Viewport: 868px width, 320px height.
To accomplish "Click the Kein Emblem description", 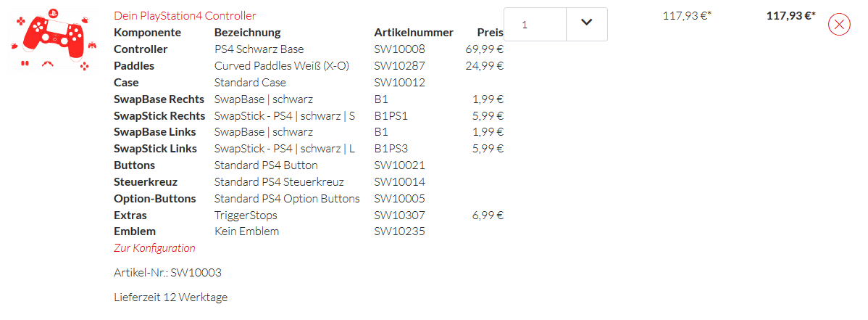I will tap(246, 231).
